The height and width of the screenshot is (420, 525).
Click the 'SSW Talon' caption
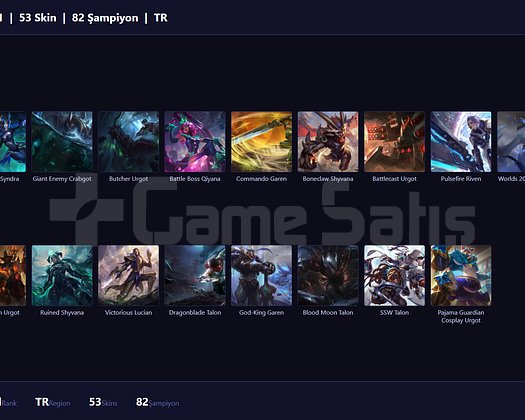click(394, 312)
